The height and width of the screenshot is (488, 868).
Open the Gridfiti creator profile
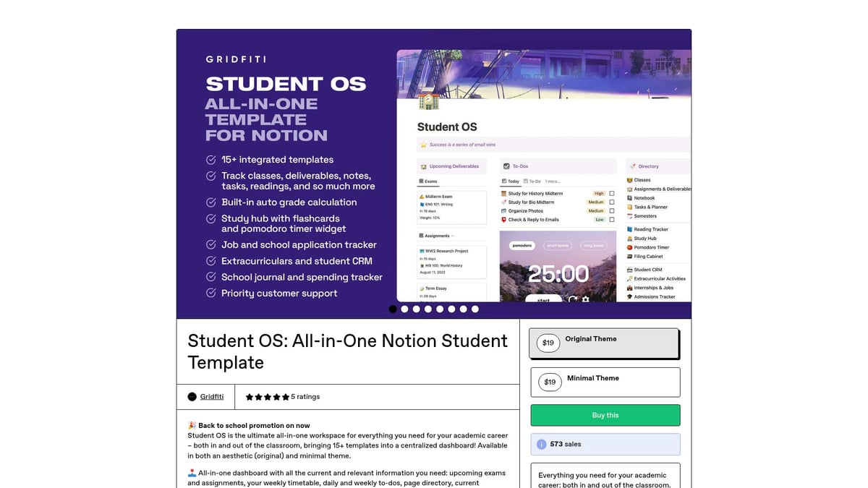(211, 396)
